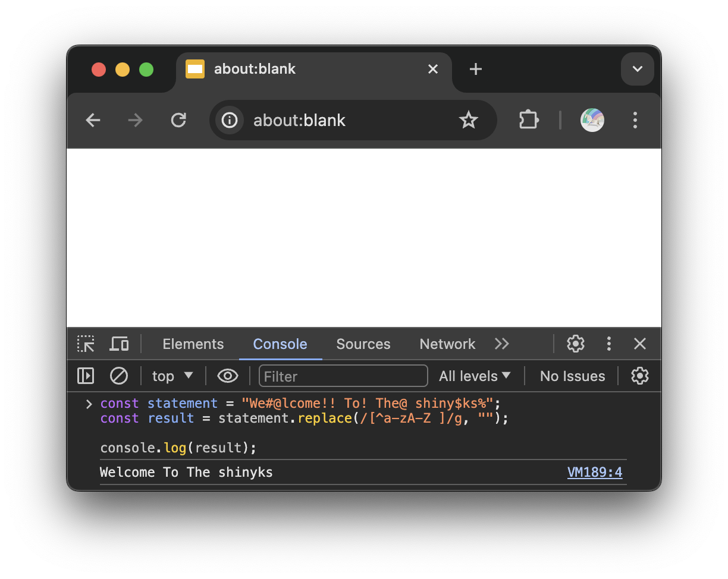The height and width of the screenshot is (579, 728).
Task: Close the about:blank tab
Action: pos(433,70)
